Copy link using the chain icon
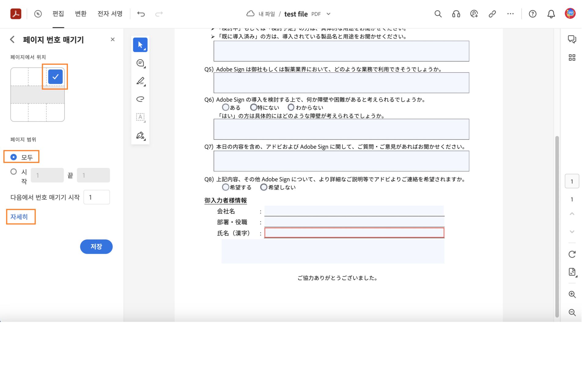Image resolution: width=587 pixels, height=392 pixels. click(492, 14)
